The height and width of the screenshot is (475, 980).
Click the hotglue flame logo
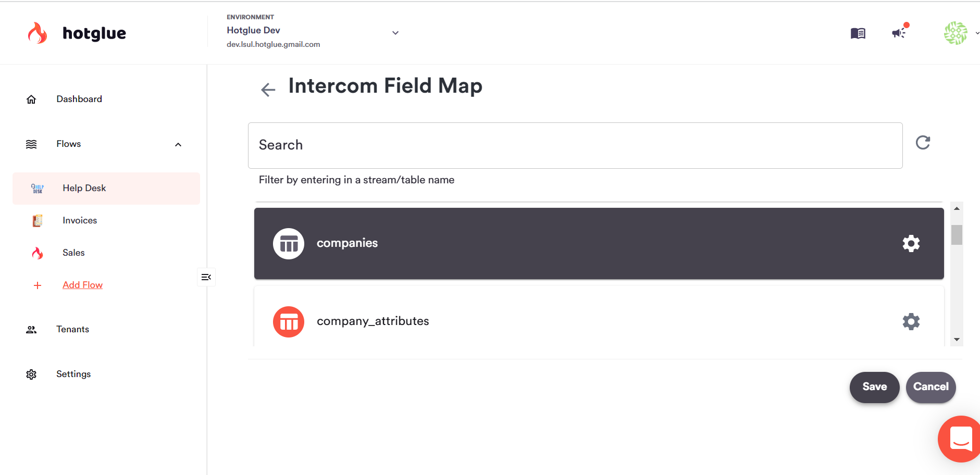tap(37, 33)
